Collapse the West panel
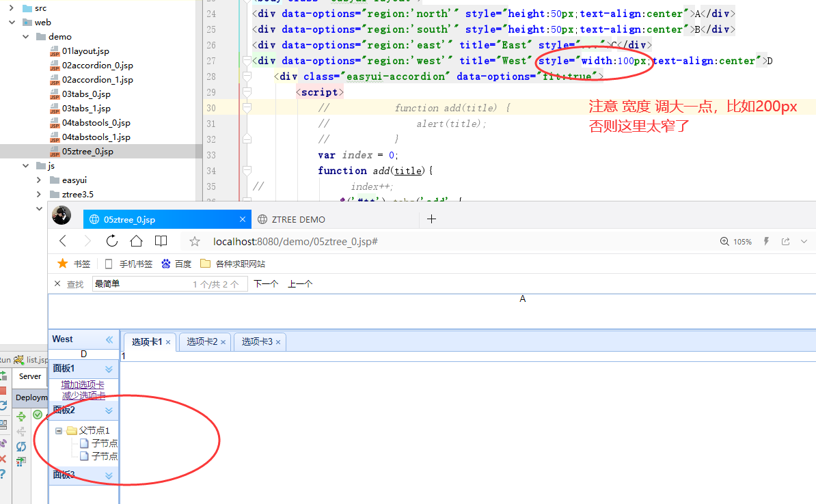 [x=109, y=339]
